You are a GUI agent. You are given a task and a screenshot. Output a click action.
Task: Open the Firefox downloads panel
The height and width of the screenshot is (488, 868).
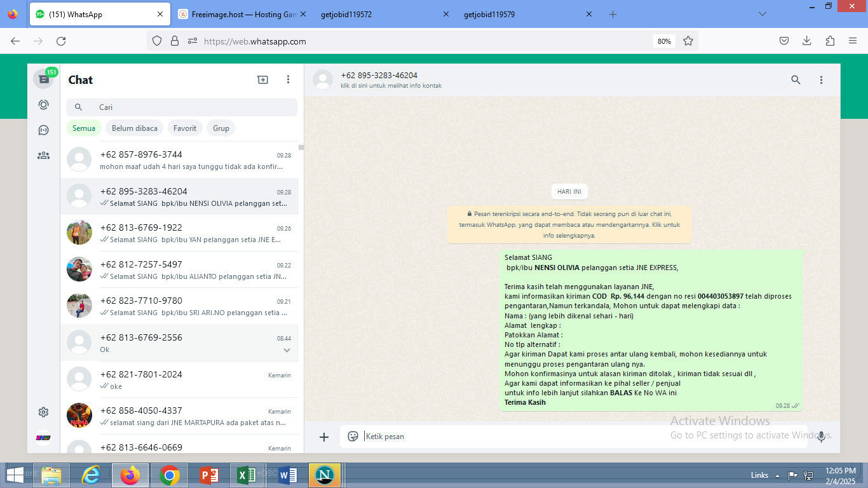point(807,41)
